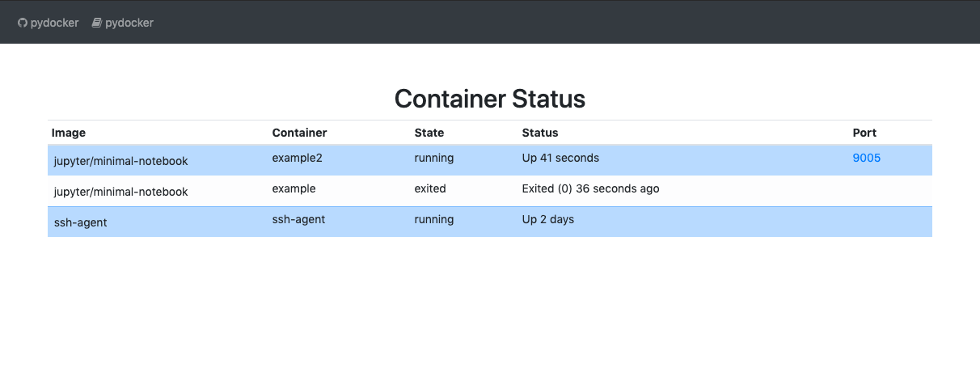
Task: Click the Up 41 seconds status
Action: (x=560, y=158)
